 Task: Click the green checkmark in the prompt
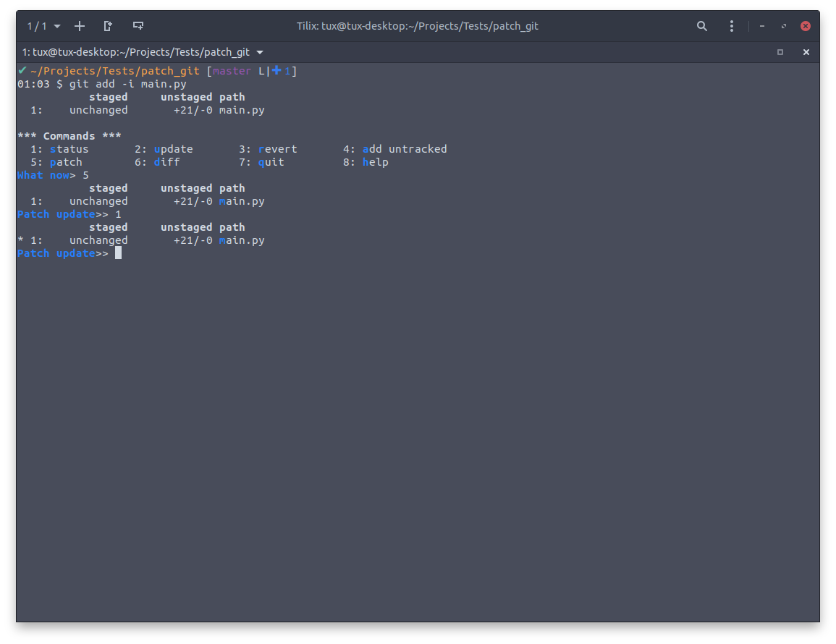tap(22, 70)
